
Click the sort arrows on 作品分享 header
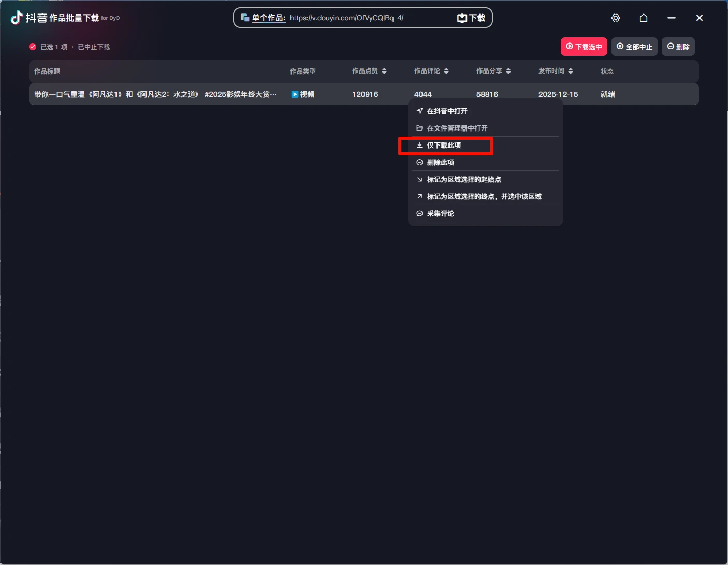(x=508, y=71)
